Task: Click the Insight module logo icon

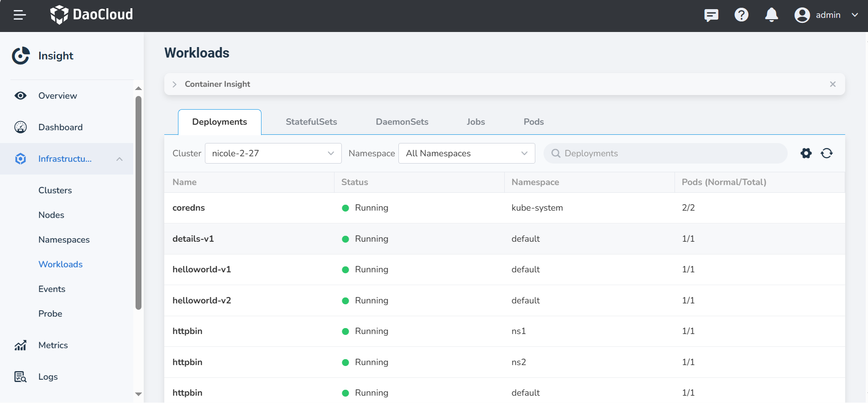Action: click(21, 56)
